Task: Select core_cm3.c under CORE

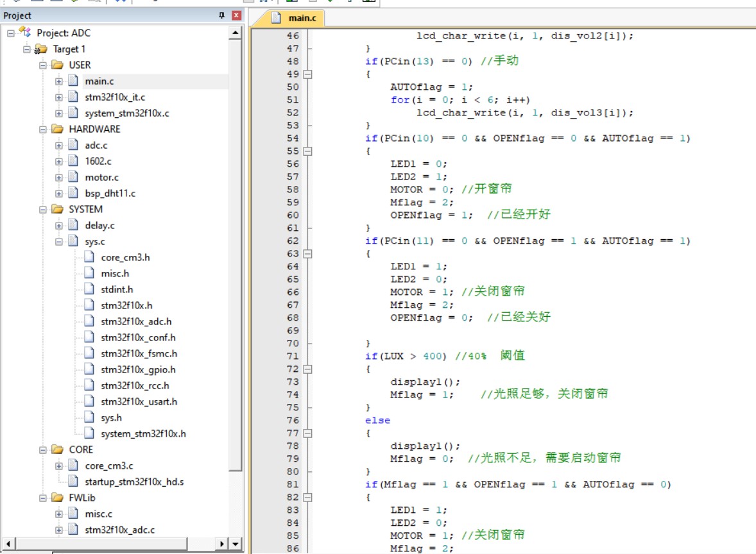Action: tap(109, 466)
